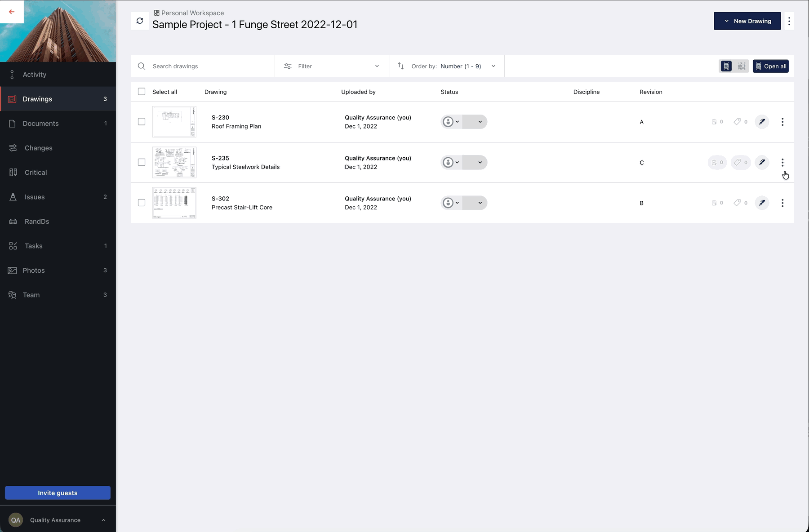
Task: Open Documents section in the sidebar
Action: [x=58, y=124]
